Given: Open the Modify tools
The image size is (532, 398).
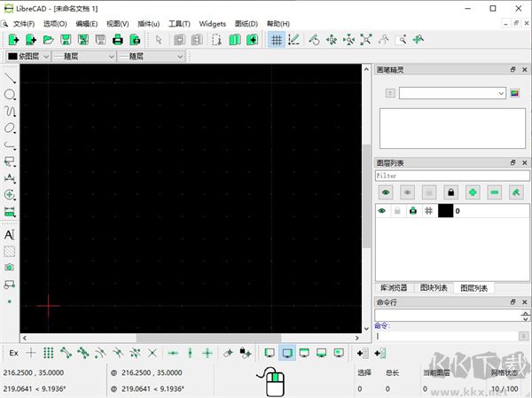Looking at the screenshot, I should pos(10,195).
